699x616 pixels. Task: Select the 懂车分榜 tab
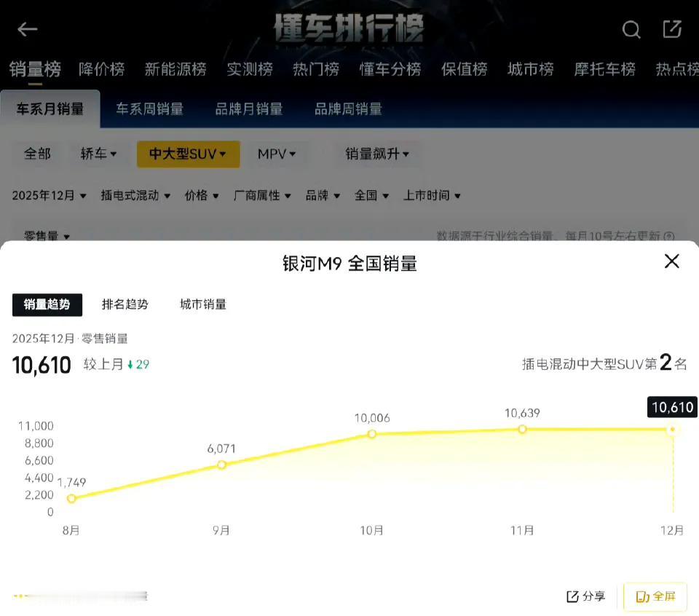tap(390, 69)
